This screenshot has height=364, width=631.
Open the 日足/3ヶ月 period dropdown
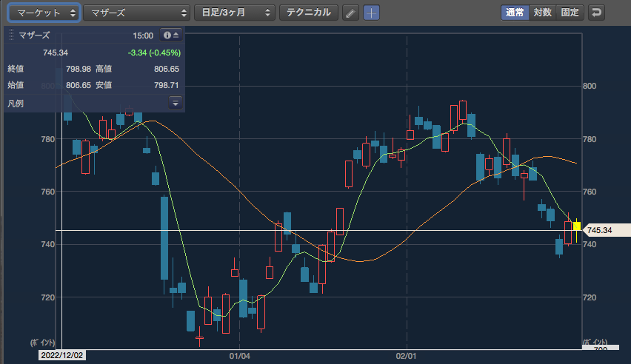click(235, 13)
